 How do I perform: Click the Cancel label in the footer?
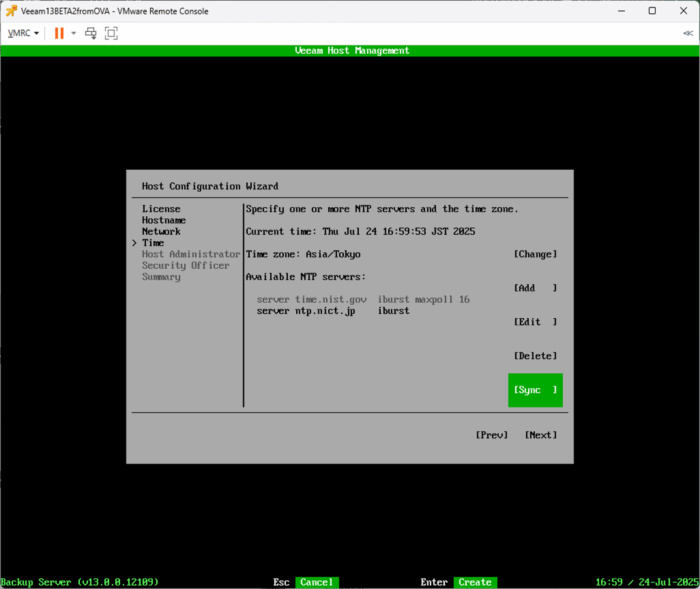(x=317, y=582)
